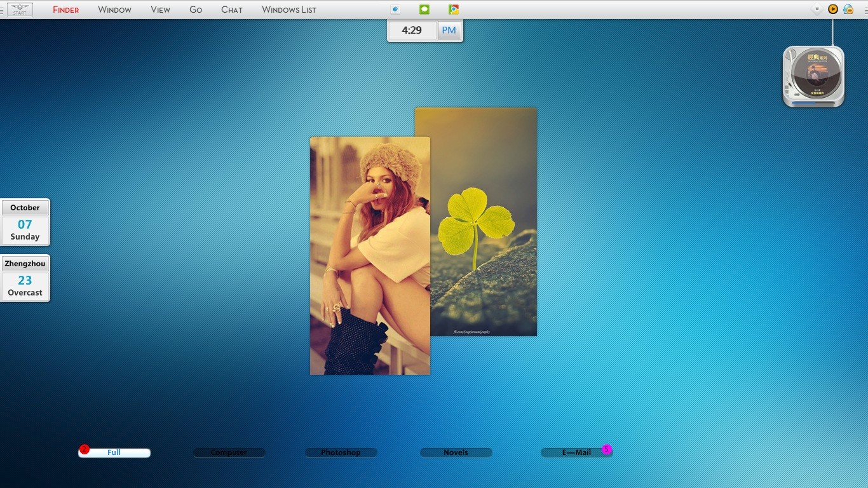Click the red notification badge on Full
The image size is (868, 488).
click(x=84, y=449)
